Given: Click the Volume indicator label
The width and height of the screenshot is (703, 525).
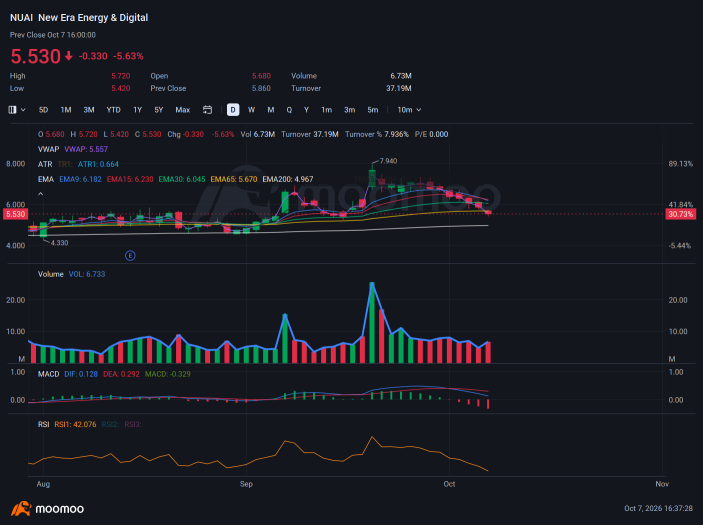Looking at the screenshot, I should click(x=51, y=274).
